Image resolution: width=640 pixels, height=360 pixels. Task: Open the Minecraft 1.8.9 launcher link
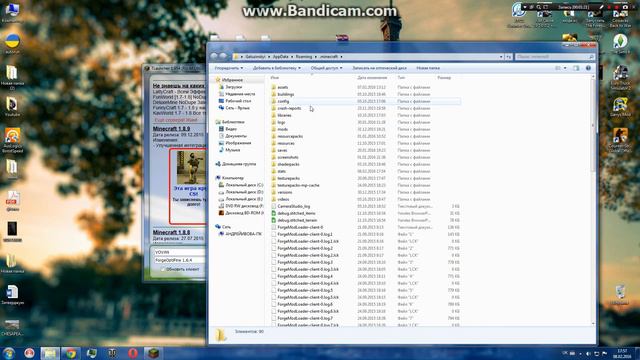pos(171,129)
